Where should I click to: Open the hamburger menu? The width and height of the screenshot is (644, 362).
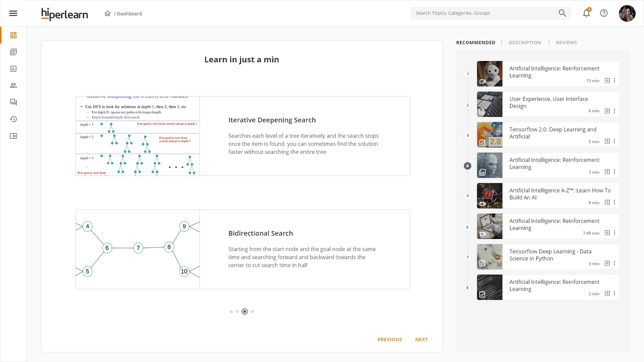click(x=13, y=13)
